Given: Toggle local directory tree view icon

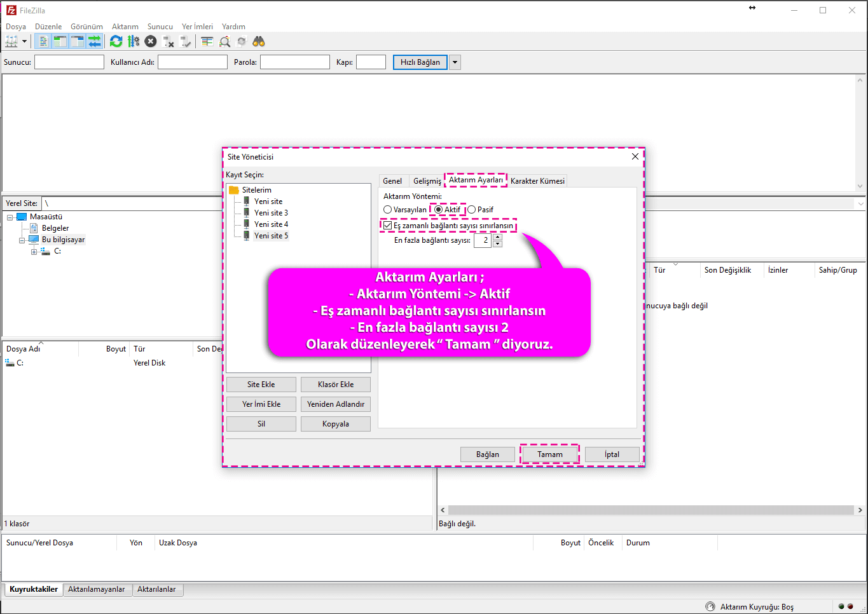Looking at the screenshot, I should (x=60, y=42).
